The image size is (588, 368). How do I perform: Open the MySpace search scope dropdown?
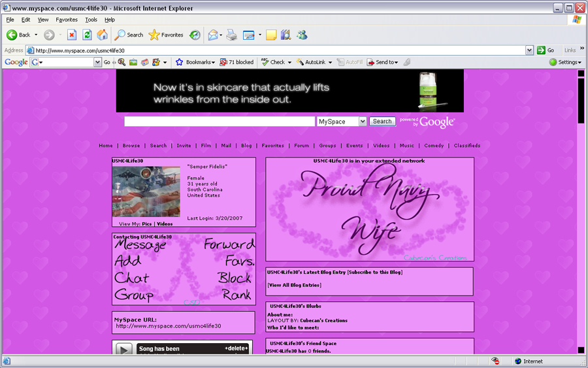pyautogui.click(x=362, y=122)
